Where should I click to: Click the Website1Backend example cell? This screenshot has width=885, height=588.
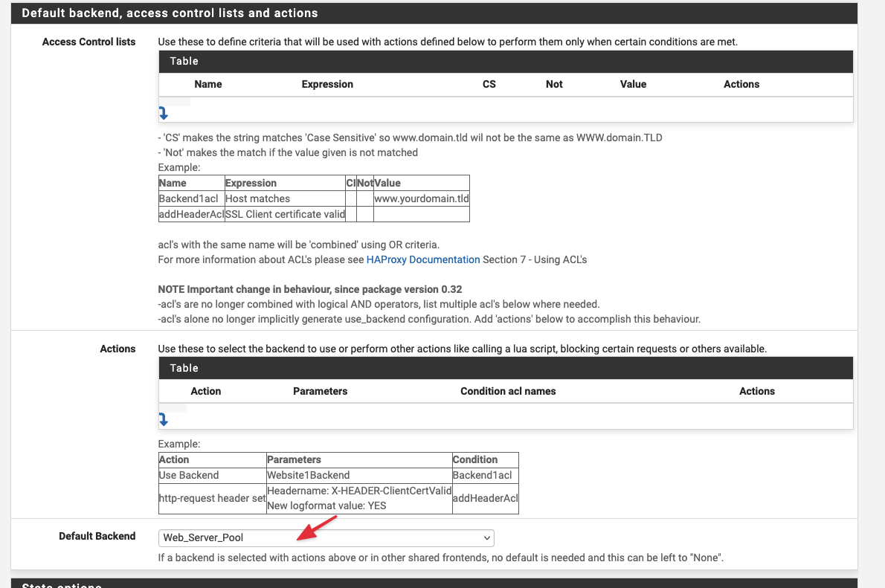click(x=359, y=475)
